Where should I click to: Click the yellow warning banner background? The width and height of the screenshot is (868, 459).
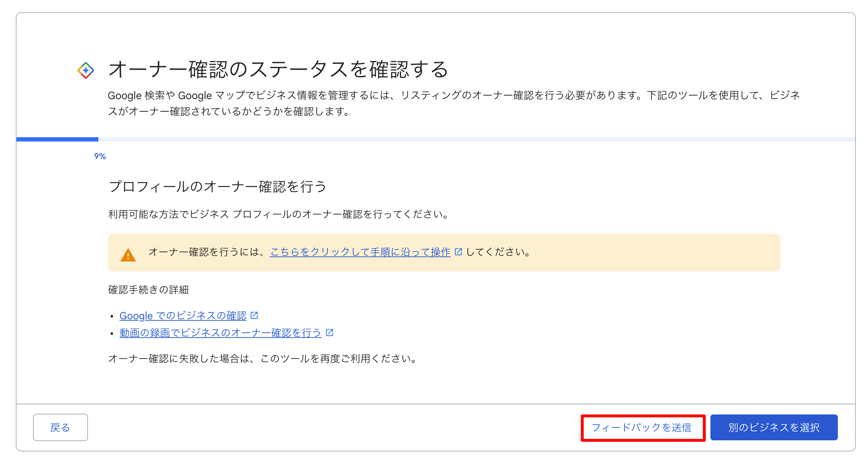pos(444,252)
